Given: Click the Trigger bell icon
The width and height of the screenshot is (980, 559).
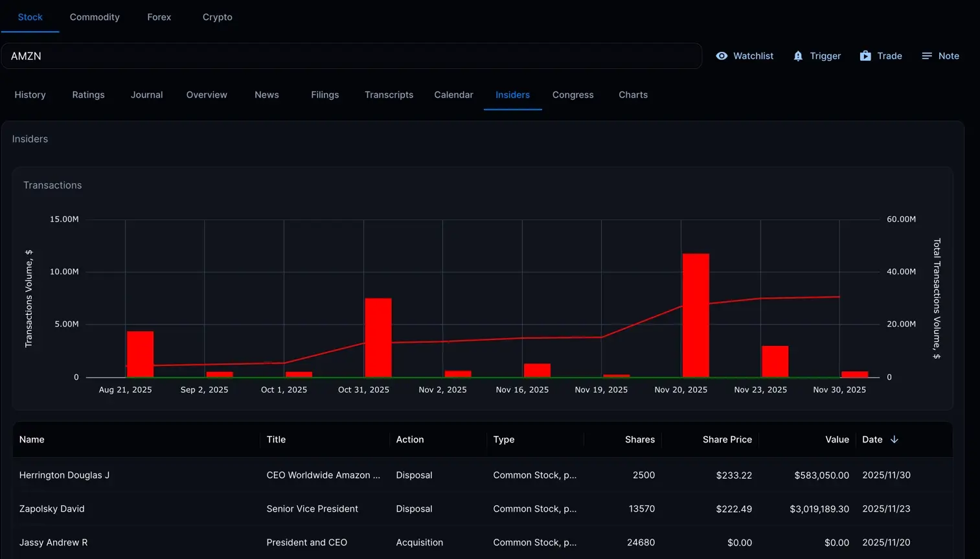Looking at the screenshot, I should pos(798,56).
